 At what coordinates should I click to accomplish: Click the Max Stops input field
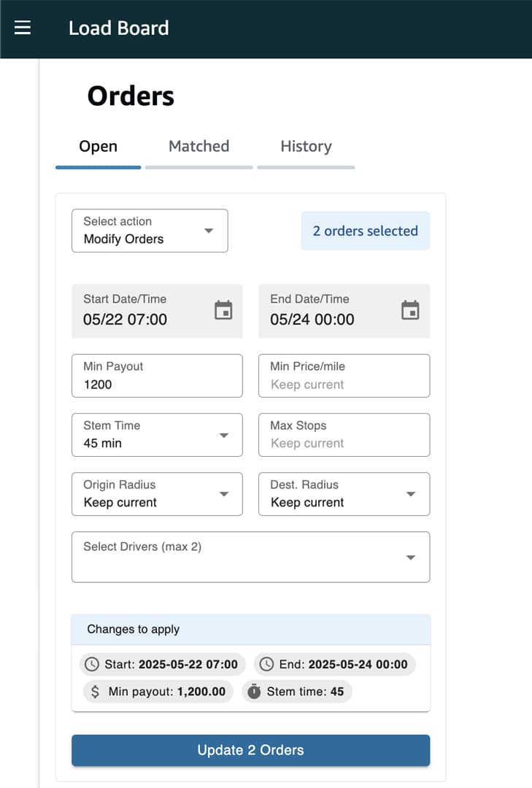pyautogui.click(x=344, y=435)
